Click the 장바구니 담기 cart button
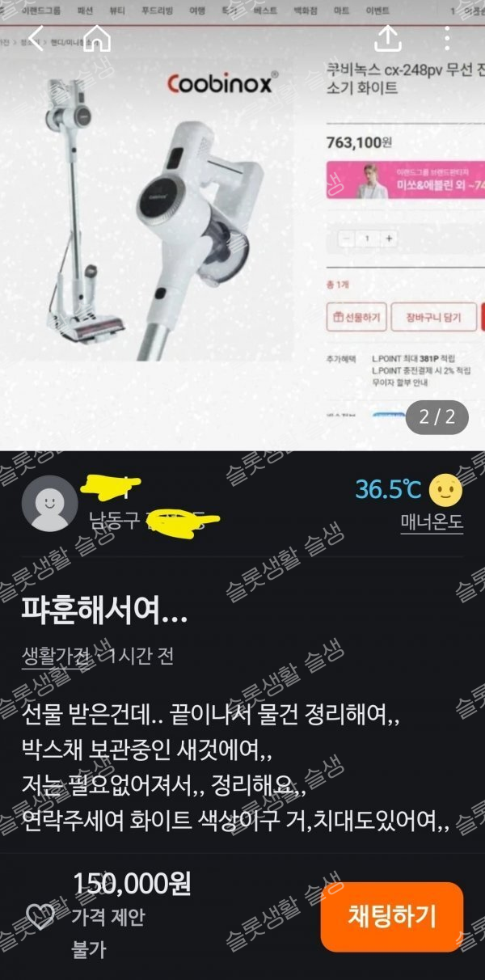This screenshot has width=485, height=980. [x=432, y=318]
